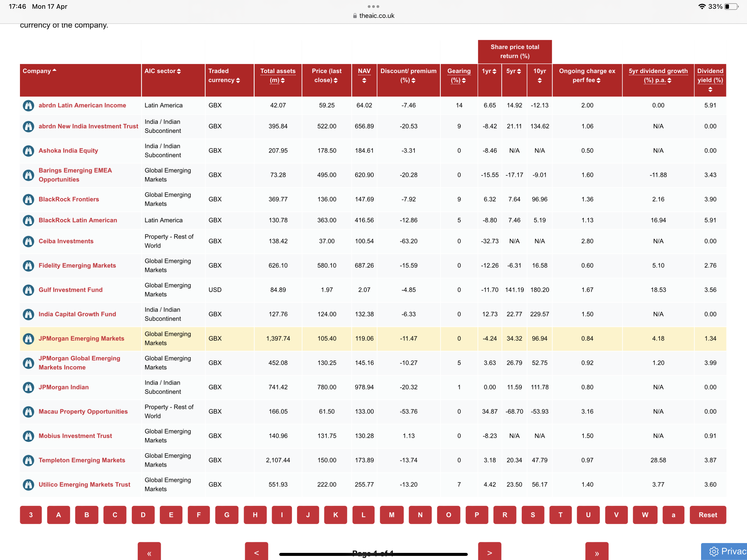Click binoculars icon for abrdn Latin American Income

point(28,105)
